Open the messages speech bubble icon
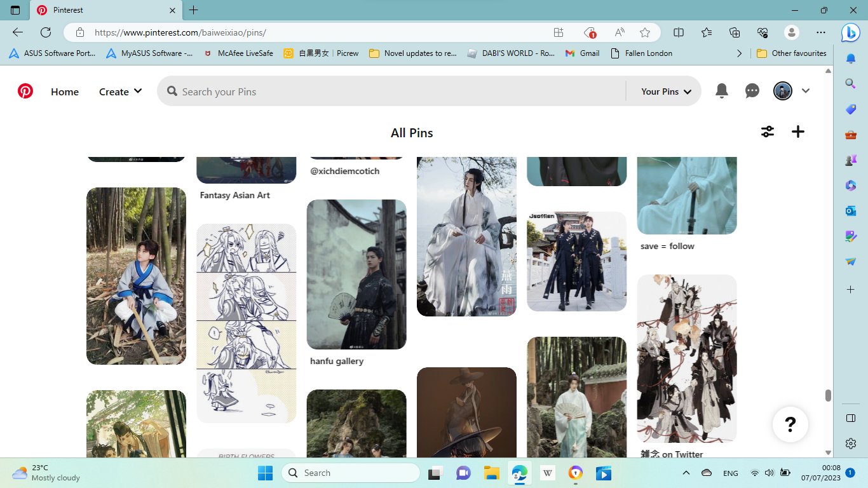 click(x=752, y=91)
